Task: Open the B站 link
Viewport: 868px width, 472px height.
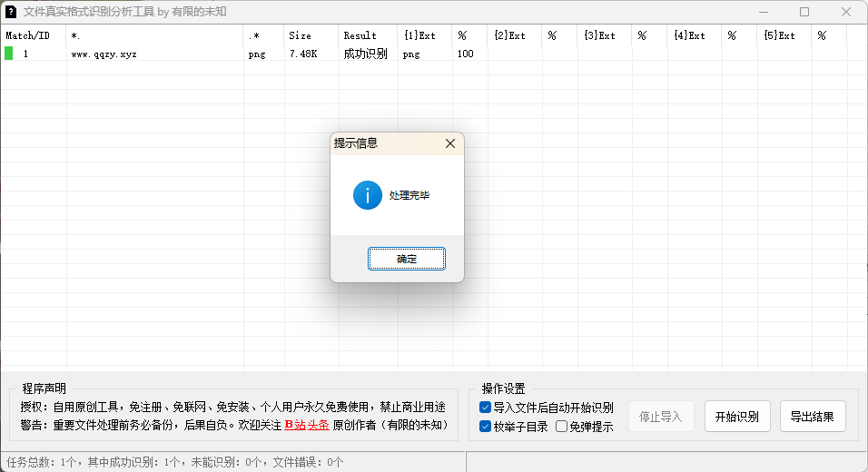Action: [x=294, y=425]
